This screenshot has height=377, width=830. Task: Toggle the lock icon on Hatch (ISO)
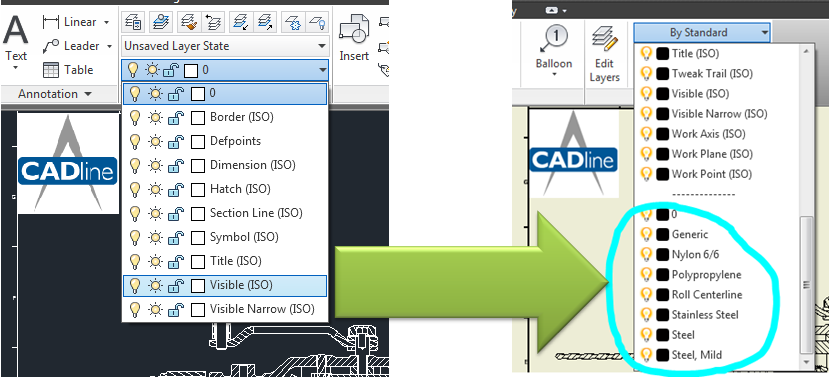(176, 189)
